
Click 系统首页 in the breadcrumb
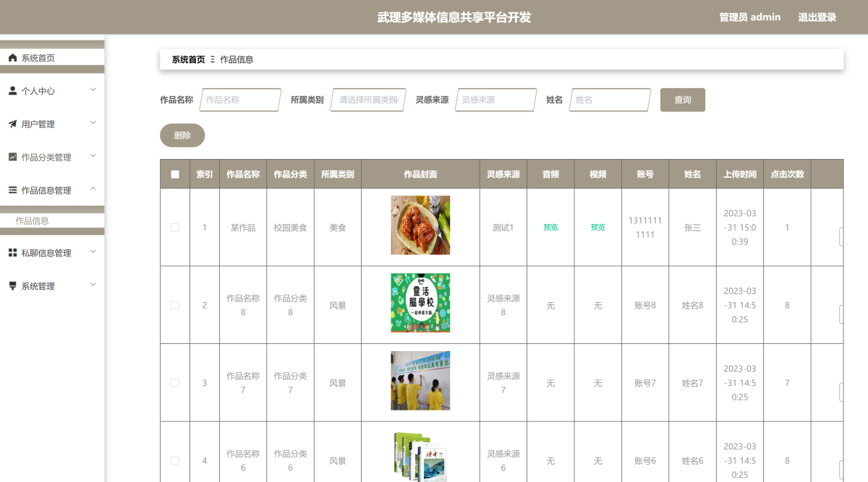pyautogui.click(x=188, y=59)
